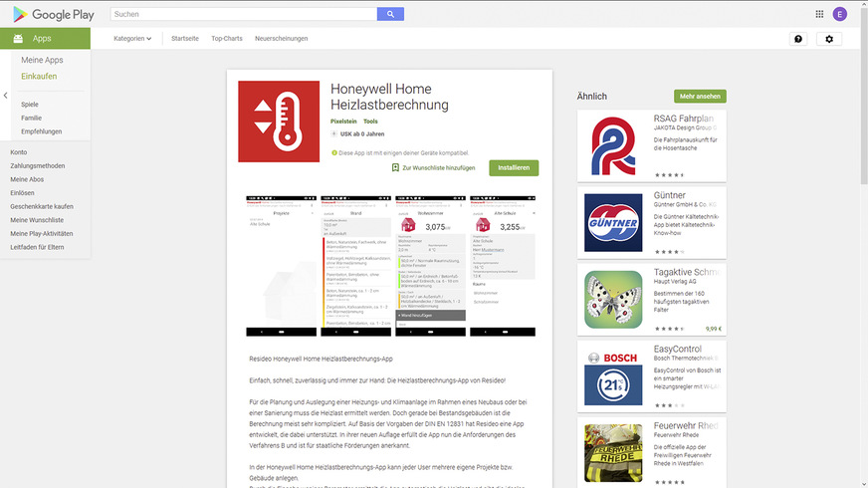Click the Mehr ansehen button
This screenshot has height=488, width=868.
coord(700,97)
